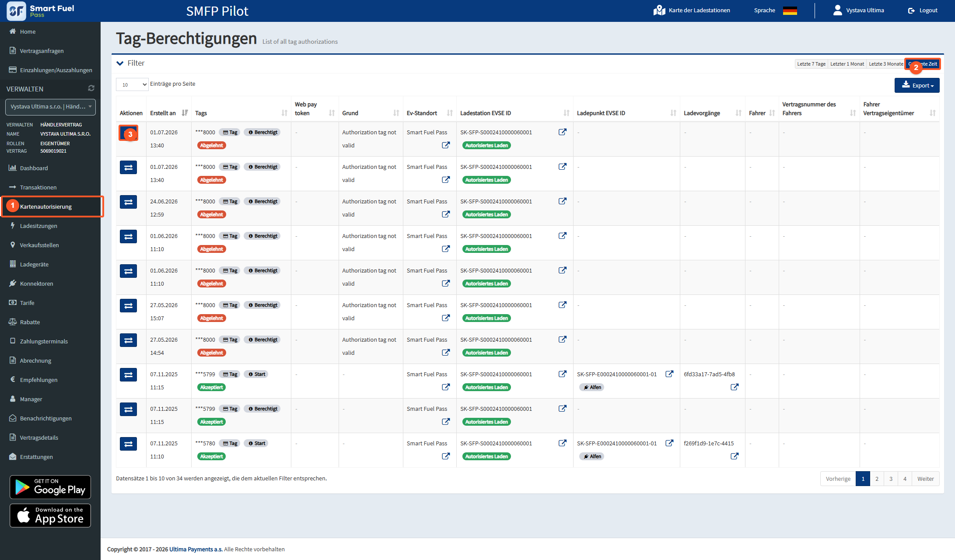Open Vertragsanfragen in sidebar
The width and height of the screenshot is (955, 560).
pyautogui.click(x=50, y=51)
